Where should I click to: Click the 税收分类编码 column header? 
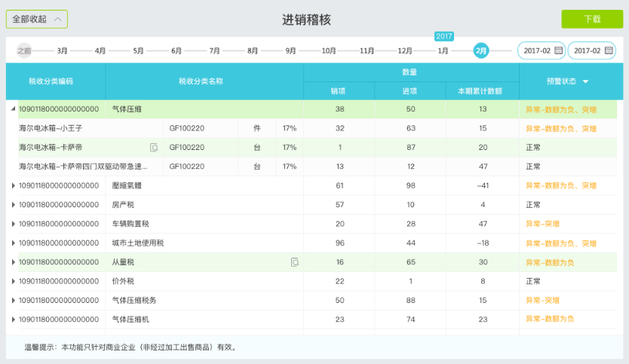click(56, 81)
